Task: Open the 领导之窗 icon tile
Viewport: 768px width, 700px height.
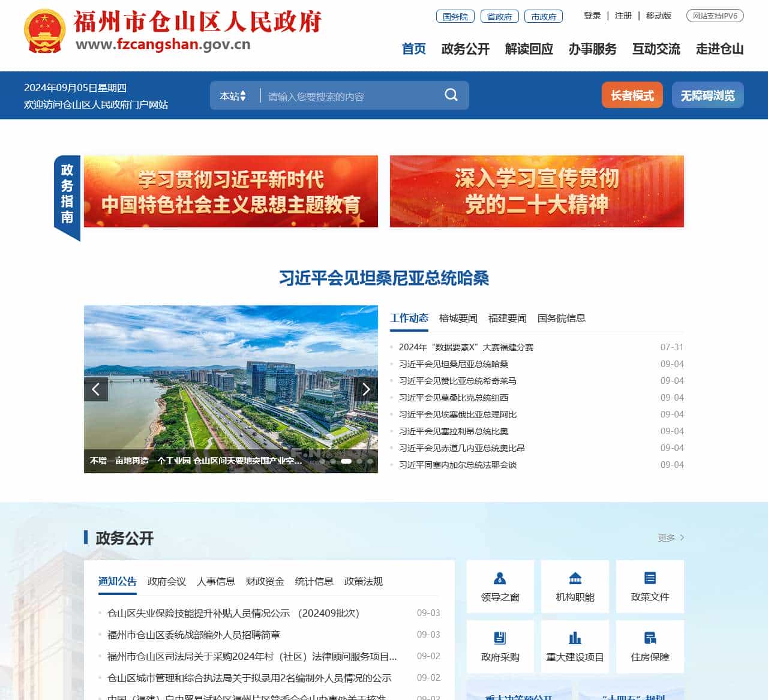Action: click(500, 587)
